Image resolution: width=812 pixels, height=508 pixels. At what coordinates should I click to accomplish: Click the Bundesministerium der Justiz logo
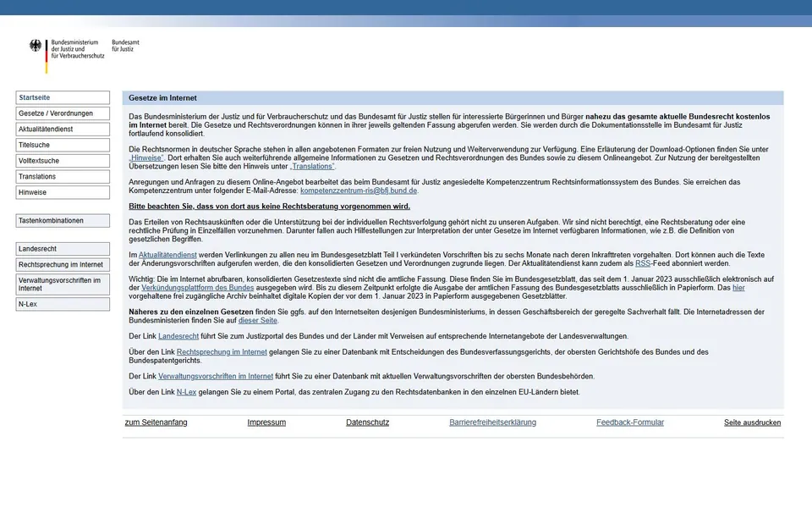coord(67,55)
